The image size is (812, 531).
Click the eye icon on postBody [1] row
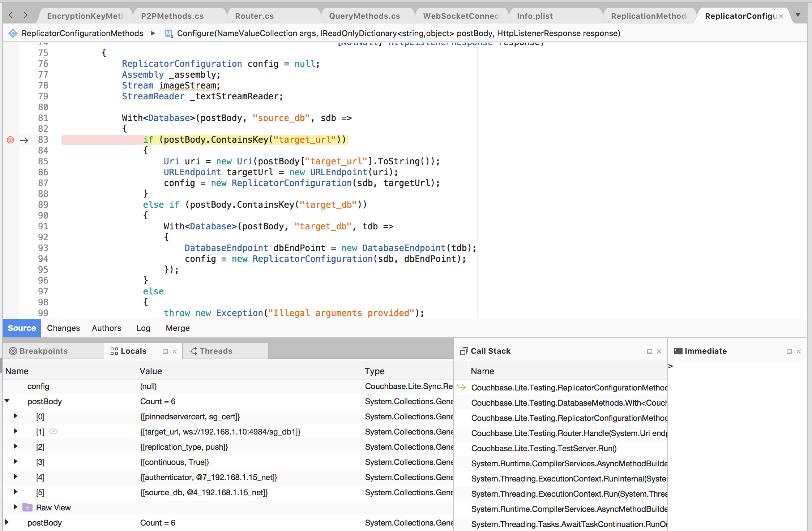pos(54,431)
